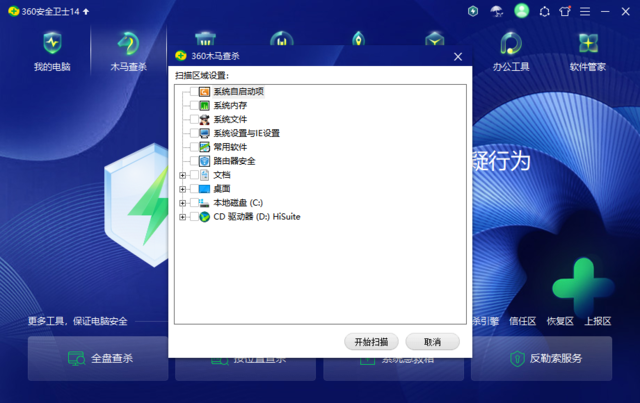
Task: Tick the 常用软件 checkbox
Action: [194, 147]
